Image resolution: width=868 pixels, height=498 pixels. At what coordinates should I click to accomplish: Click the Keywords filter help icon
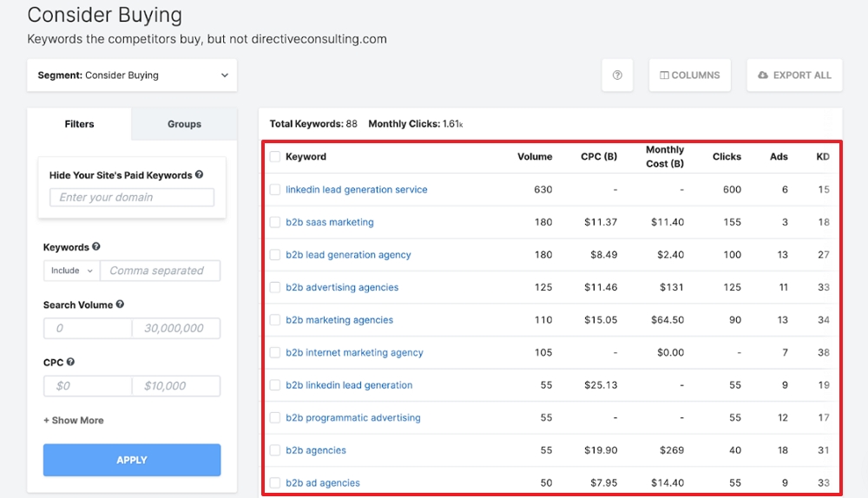tap(96, 247)
